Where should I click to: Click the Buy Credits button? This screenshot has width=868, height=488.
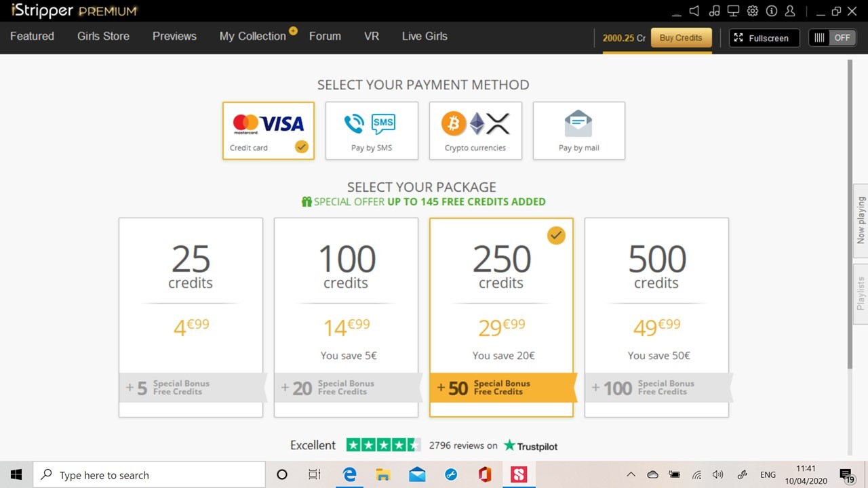[x=681, y=37]
